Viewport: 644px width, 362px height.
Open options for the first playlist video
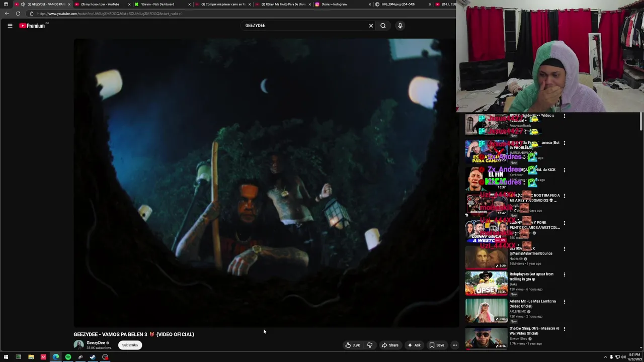564,116
